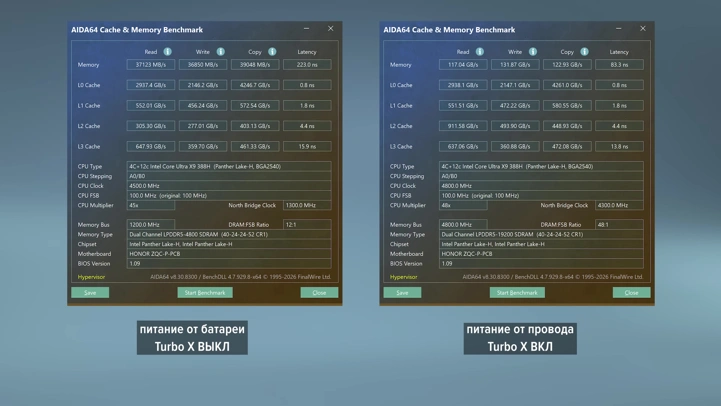
Task: Click L3 Cache Latency value 13.8 ns
Action: [x=619, y=147]
